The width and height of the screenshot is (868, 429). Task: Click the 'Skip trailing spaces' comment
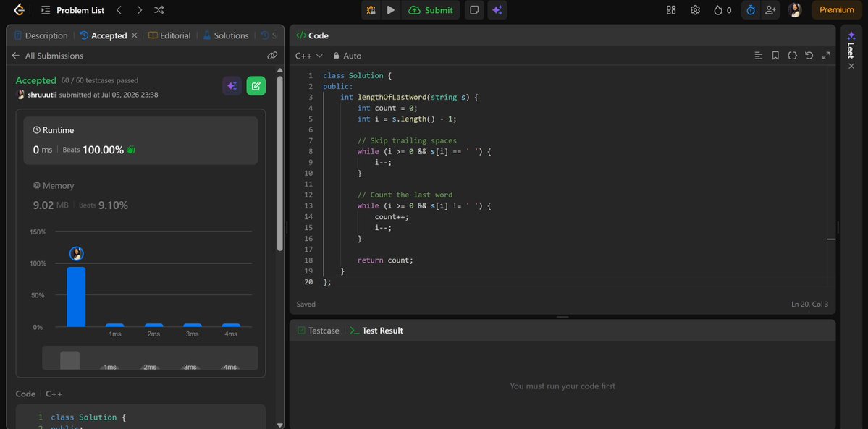coord(407,140)
